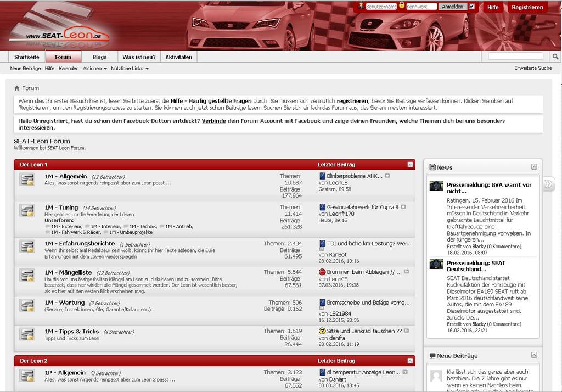The height and width of the screenshot is (392, 562).
Task: Collapse the News sidebar block
Action: (x=534, y=167)
